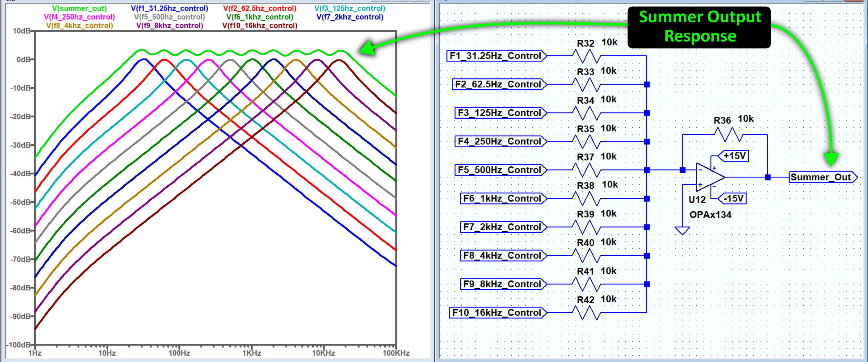The width and height of the screenshot is (868, 362).
Task: Select the V(summer_out) trace label
Action: [79, 8]
